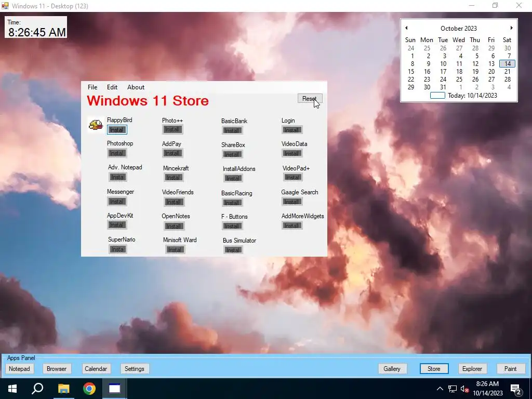Image resolution: width=532 pixels, height=399 pixels.
Task: Open Gallery from Apps Panel
Action: 392,369
